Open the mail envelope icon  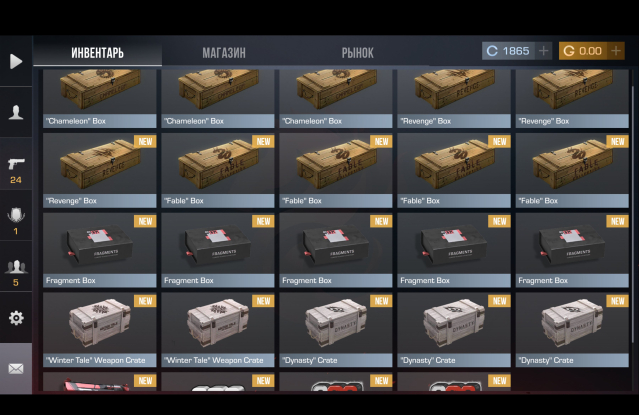(x=16, y=369)
